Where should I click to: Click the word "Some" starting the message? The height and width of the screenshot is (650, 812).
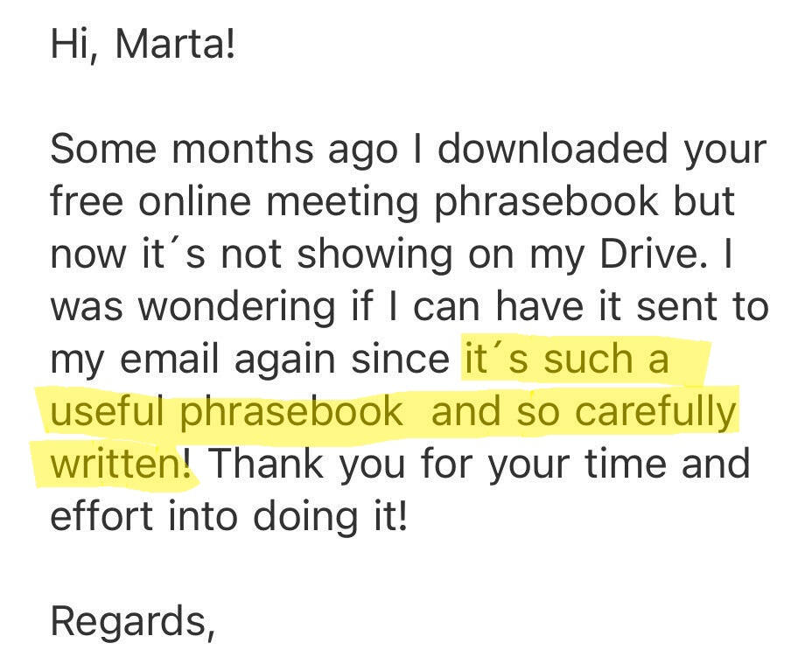click(94, 150)
